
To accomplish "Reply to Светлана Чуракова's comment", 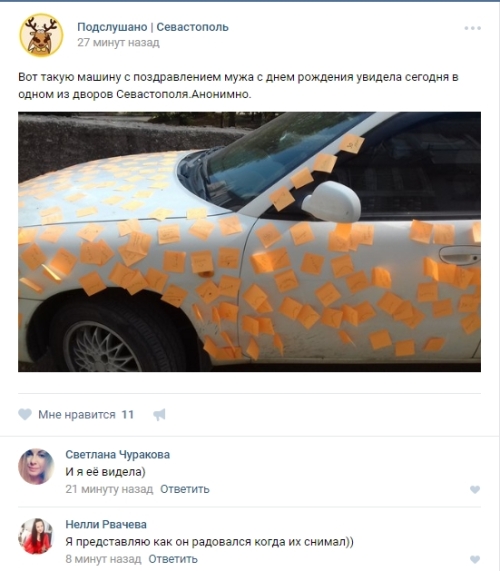I will [185, 489].
